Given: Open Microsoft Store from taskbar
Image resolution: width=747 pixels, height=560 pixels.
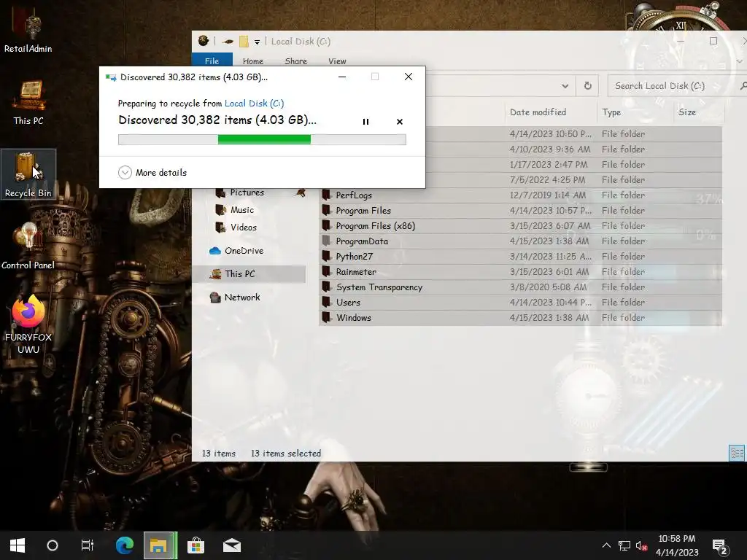Looking at the screenshot, I should pyautogui.click(x=196, y=545).
